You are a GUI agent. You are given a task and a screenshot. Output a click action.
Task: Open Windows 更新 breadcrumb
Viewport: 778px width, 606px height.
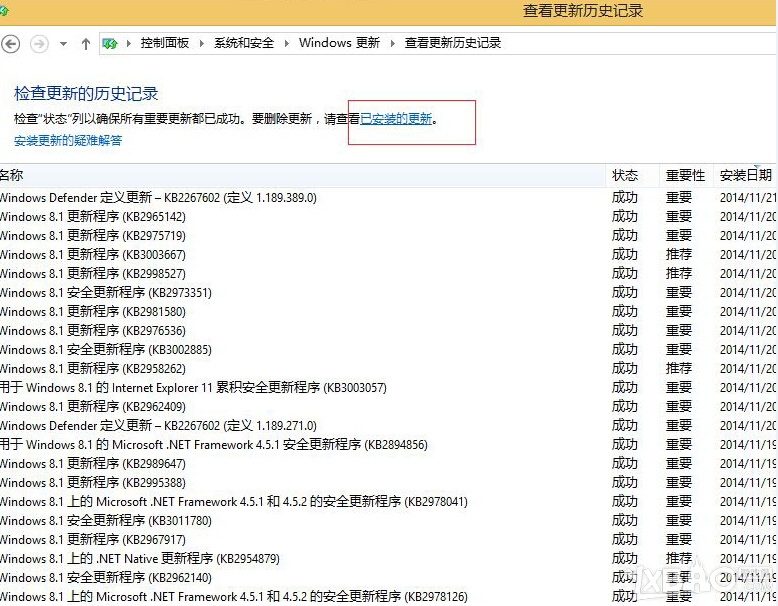click(x=339, y=43)
